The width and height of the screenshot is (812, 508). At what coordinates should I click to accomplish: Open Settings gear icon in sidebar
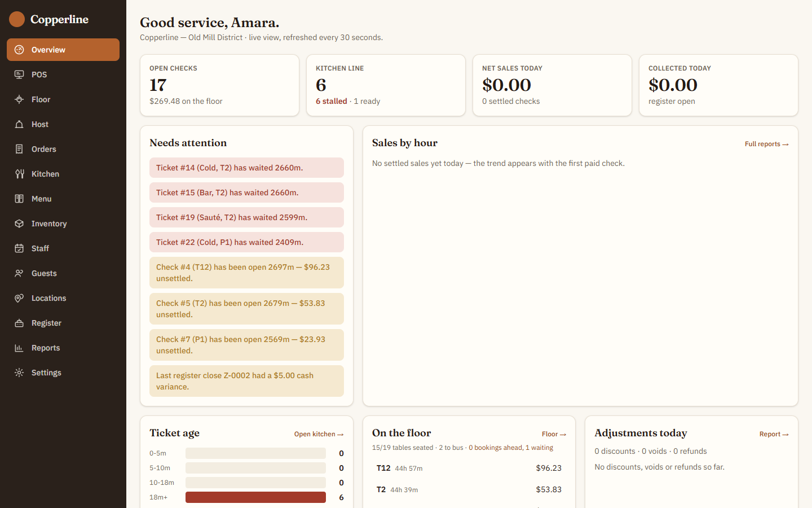click(19, 373)
